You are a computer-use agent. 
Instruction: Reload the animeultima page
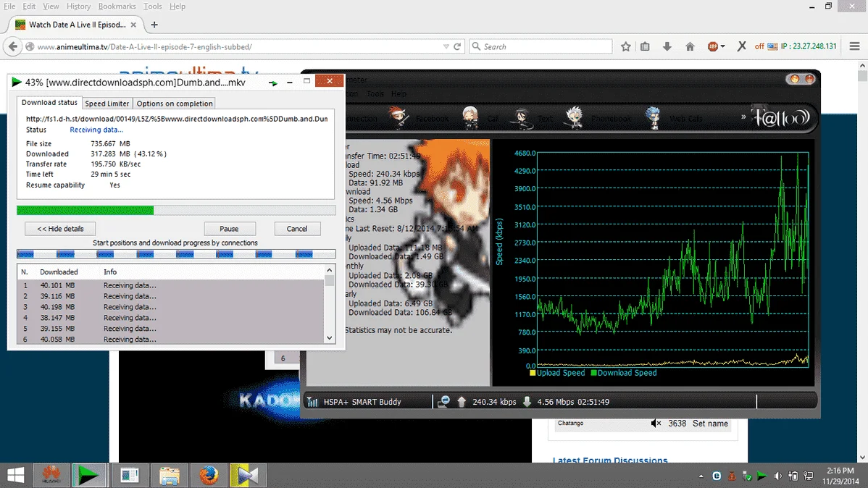[x=457, y=47]
